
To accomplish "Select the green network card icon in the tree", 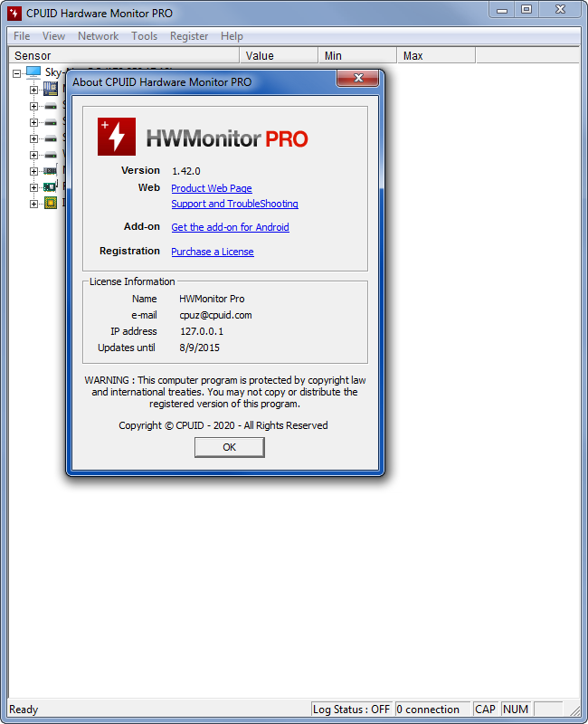I will coord(50,187).
